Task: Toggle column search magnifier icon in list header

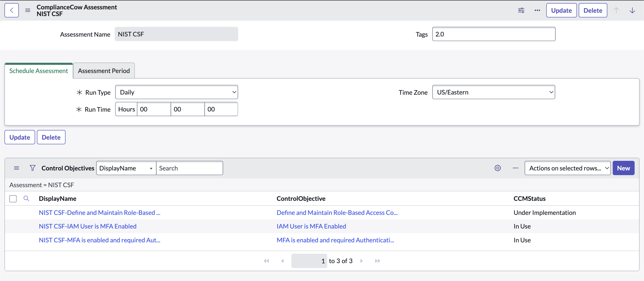Action: [x=26, y=198]
